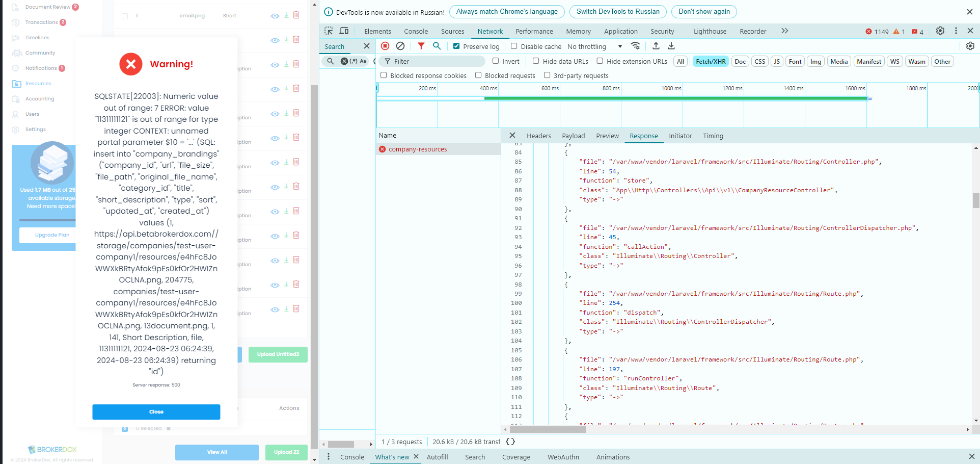Image resolution: width=980 pixels, height=464 pixels.
Task: Filter requests by Img type
Action: [815, 62]
